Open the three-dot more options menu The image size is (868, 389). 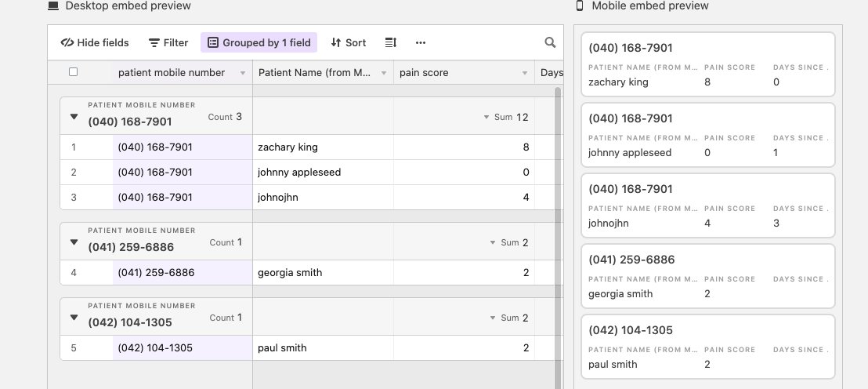coord(421,42)
